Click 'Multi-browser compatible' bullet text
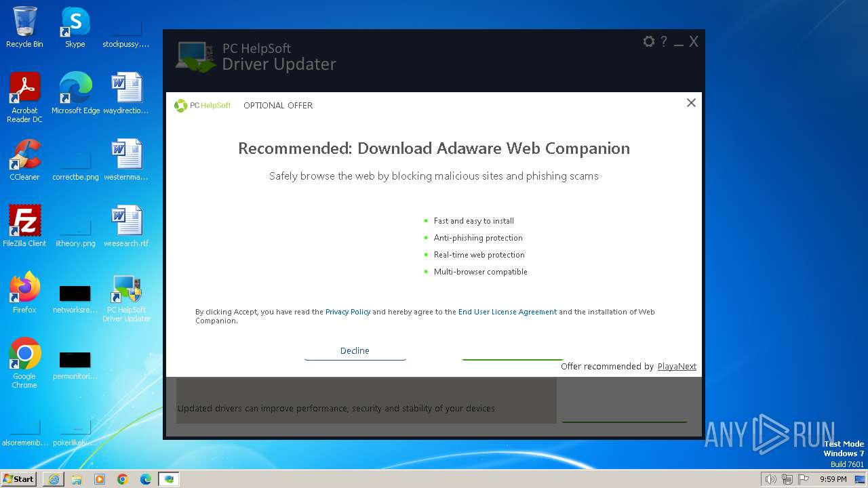 tap(481, 272)
